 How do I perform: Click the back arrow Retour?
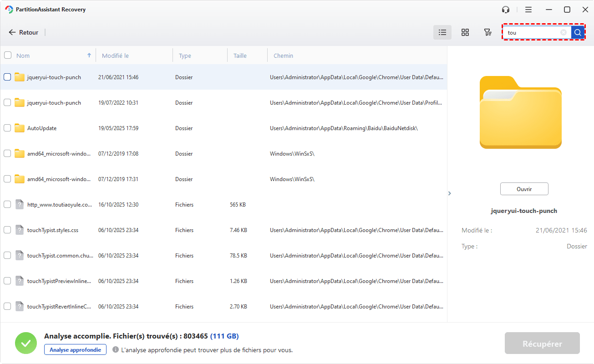click(24, 32)
